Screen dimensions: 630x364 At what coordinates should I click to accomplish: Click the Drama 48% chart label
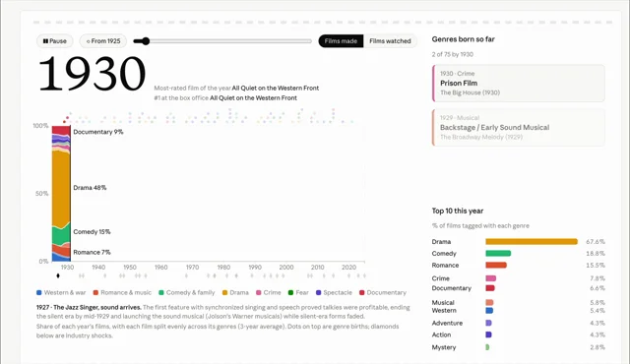point(90,188)
